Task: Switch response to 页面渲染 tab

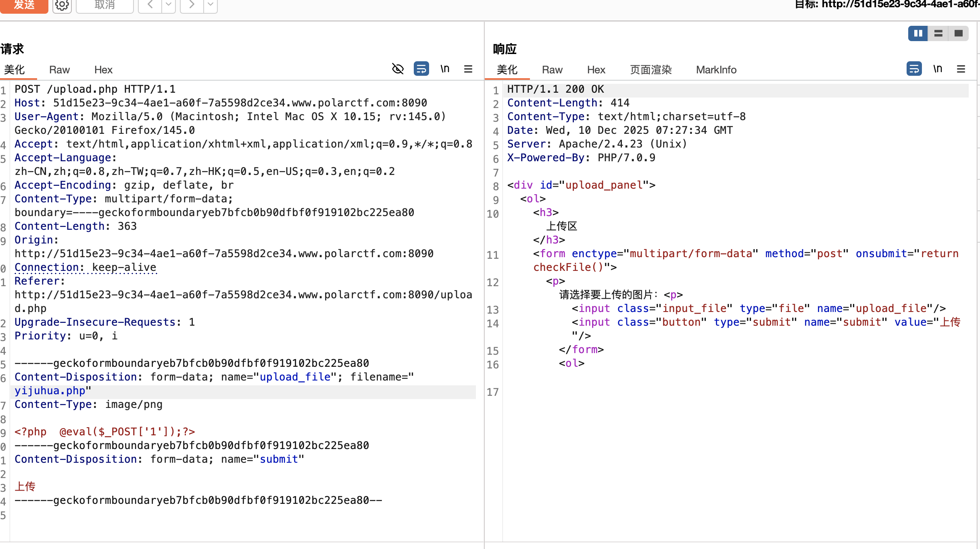Action: 651,70
